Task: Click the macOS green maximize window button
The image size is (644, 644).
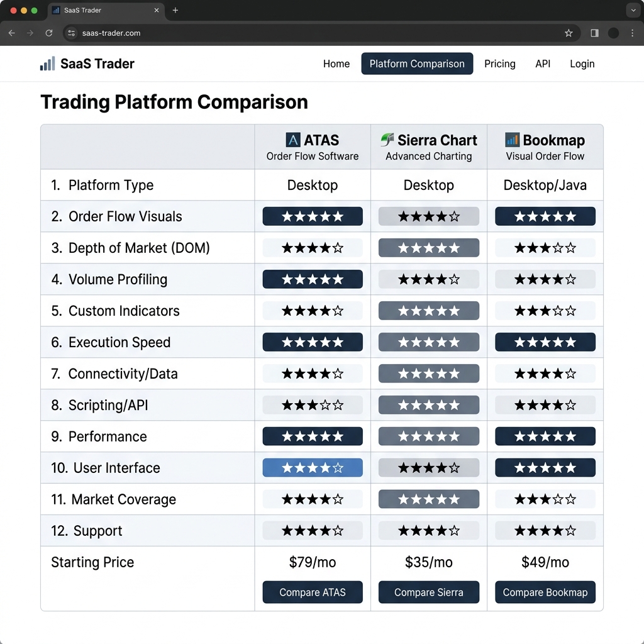Action: pos(35,10)
